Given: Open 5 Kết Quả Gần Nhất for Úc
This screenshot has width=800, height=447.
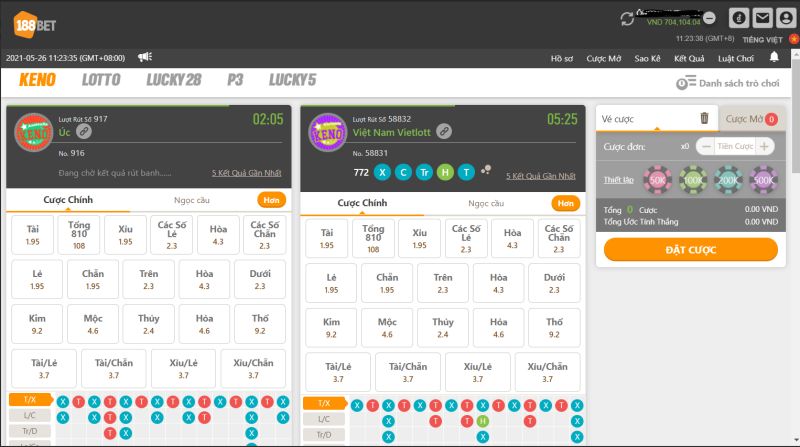Looking at the screenshot, I should click(x=246, y=172).
